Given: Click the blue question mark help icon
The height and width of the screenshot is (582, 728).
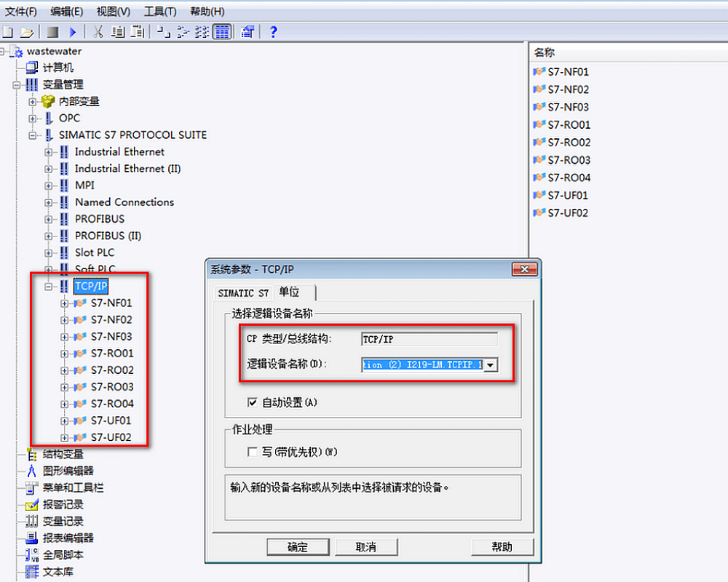Looking at the screenshot, I should (x=273, y=32).
